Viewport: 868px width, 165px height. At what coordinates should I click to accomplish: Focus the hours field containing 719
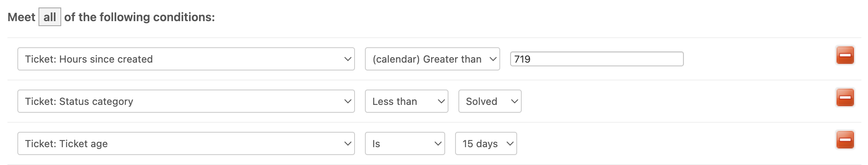[x=597, y=59]
